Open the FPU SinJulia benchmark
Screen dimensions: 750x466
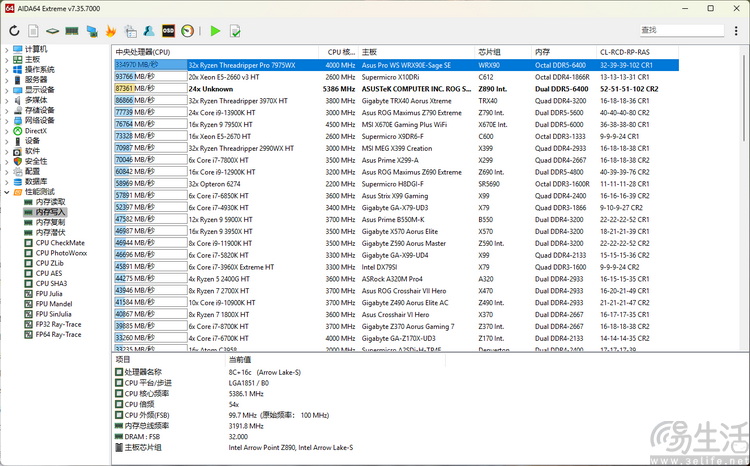click(x=53, y=314)
